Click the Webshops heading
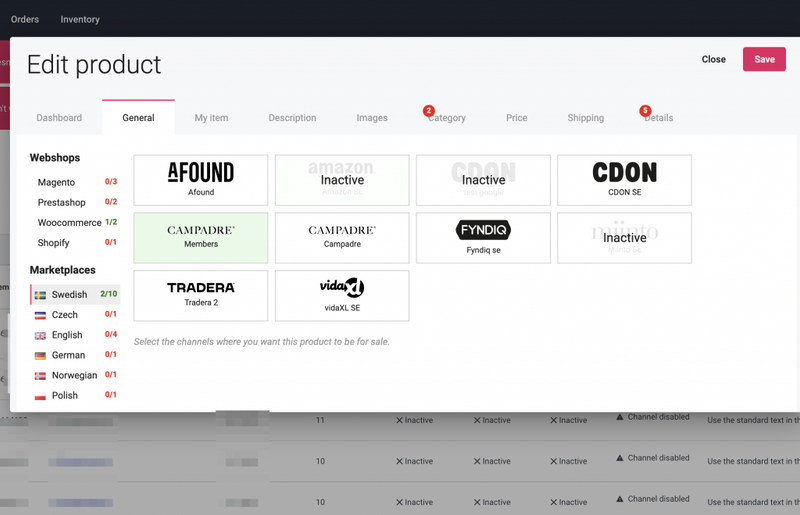Viewport: 800px width, 515px height. (x=55, y=158)
